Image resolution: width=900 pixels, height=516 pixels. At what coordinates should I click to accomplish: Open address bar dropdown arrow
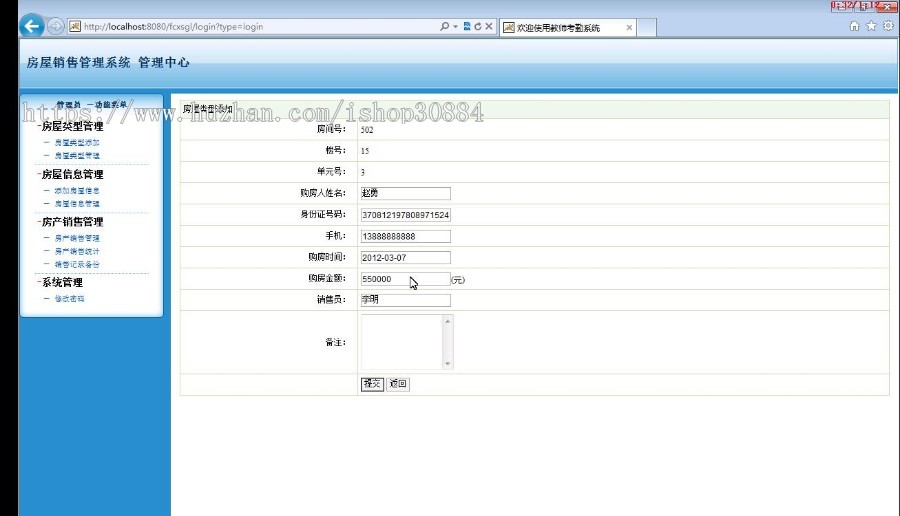[455, 26]
